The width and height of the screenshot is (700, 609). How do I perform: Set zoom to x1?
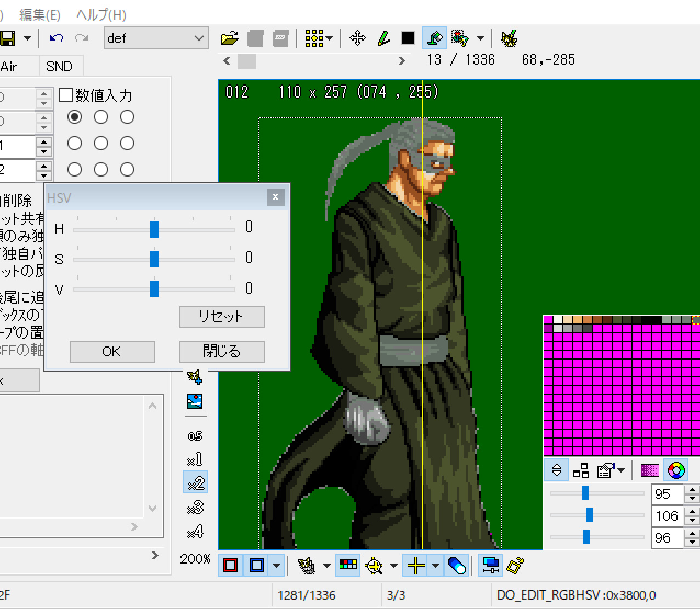coord(195,459)
